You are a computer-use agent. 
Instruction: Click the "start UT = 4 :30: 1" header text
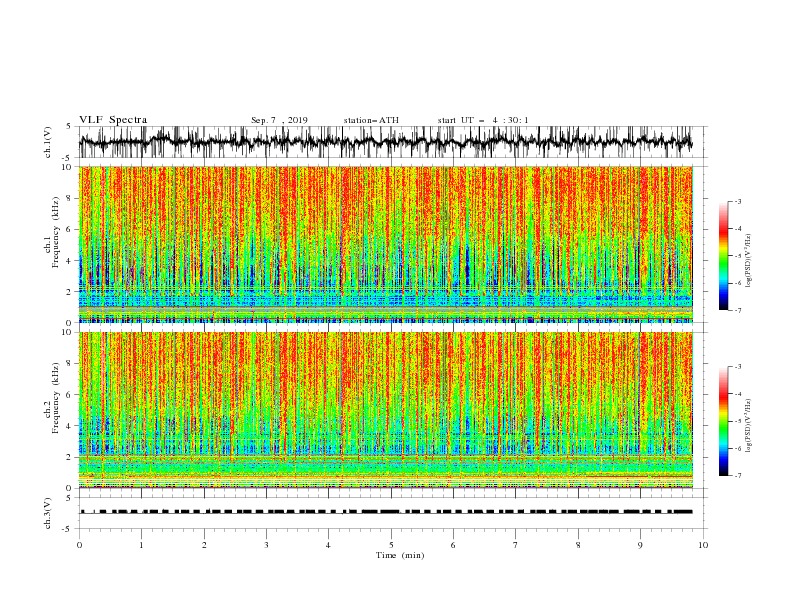tap(483, 120)
